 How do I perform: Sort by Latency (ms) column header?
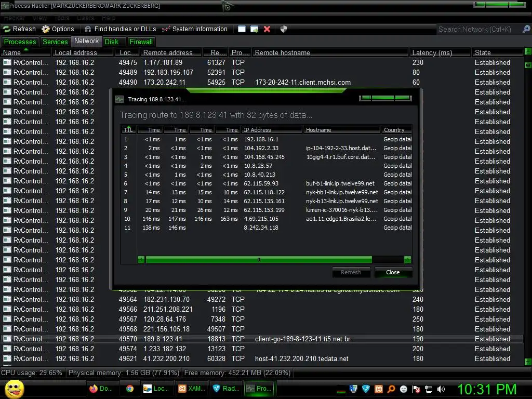[440, 52]
